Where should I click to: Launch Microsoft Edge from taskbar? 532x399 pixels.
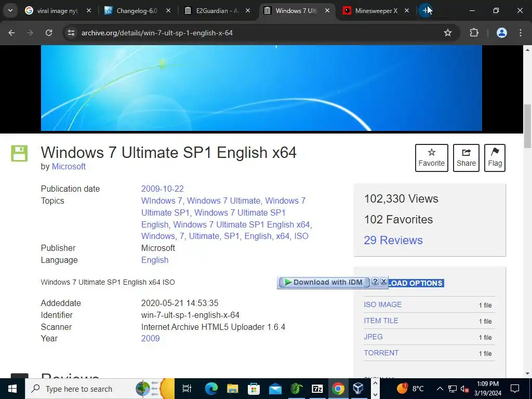click(211, 389)
